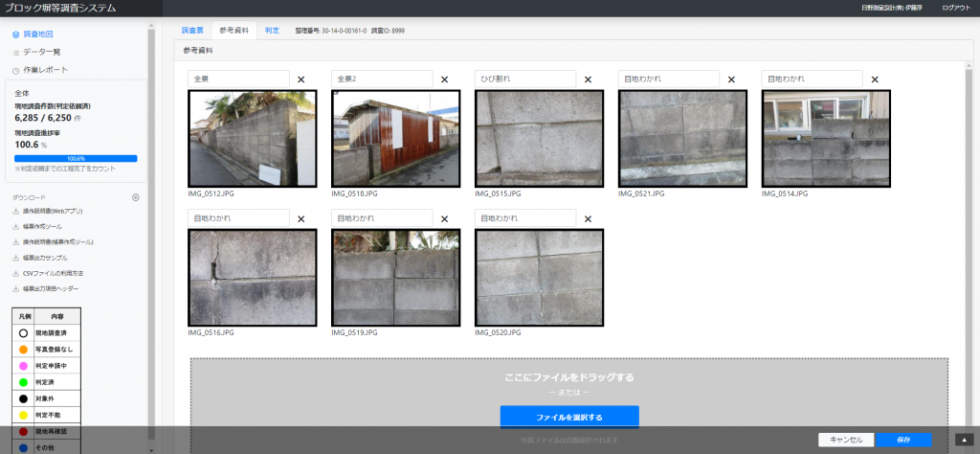Viewport: 980px width, 454px height.
Task: Click the X icon beside ひび割れ caption
Action: point(588,79)
